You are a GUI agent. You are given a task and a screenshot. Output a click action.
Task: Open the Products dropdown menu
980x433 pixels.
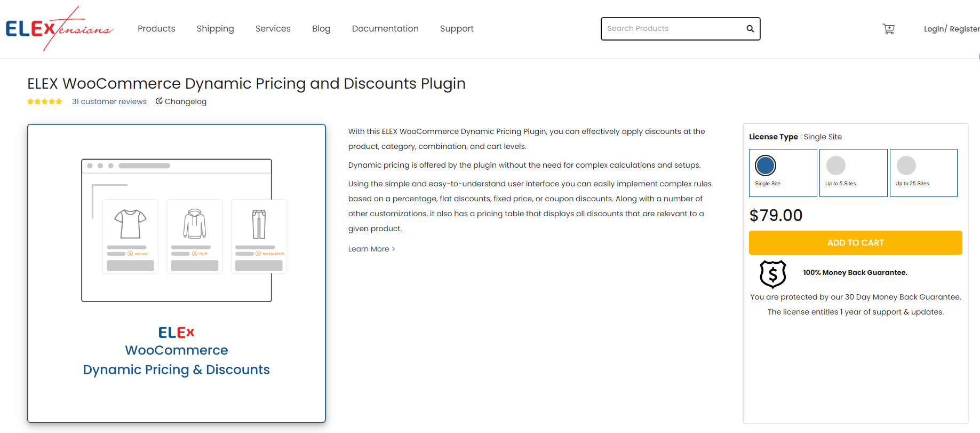click(x=156, y=28)
